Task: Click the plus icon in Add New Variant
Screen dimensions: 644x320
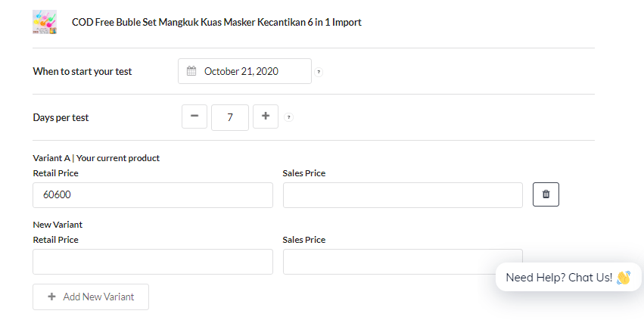Action: point(51,297)
